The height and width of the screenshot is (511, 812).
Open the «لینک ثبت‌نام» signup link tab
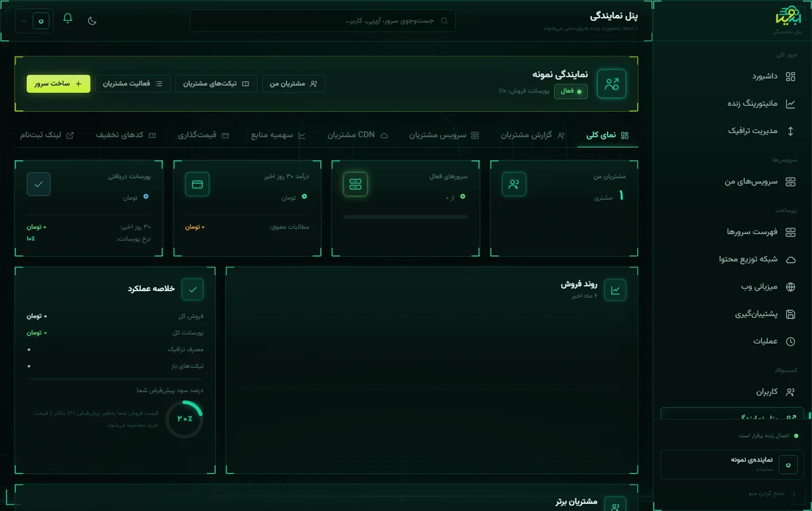[47, 135]
